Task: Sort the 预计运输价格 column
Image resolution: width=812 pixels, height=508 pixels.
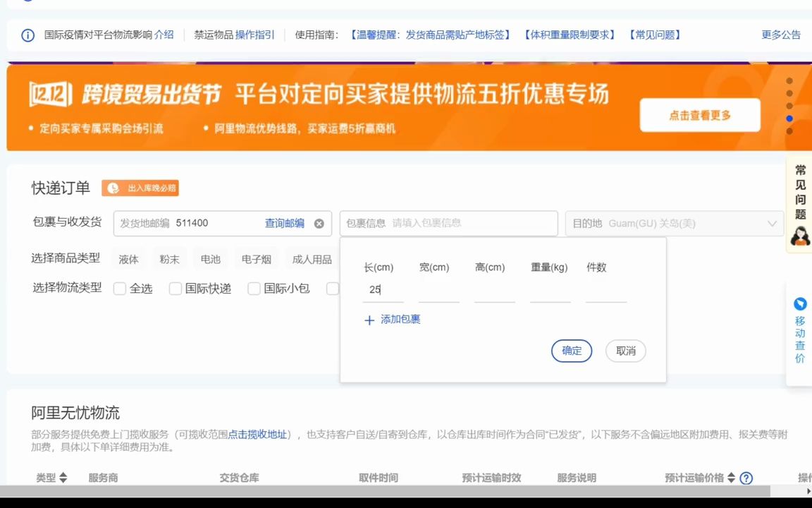Action: [x=731, y=478]
